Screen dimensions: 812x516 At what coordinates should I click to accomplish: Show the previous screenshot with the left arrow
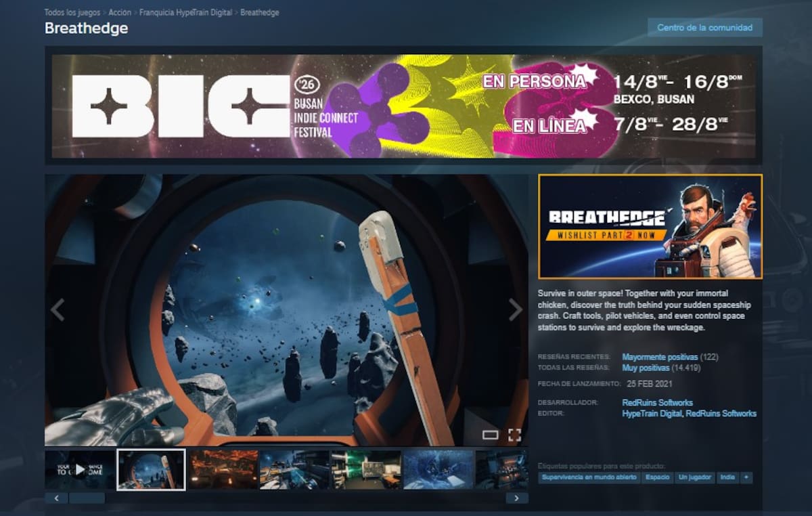[x=58, y=310]
